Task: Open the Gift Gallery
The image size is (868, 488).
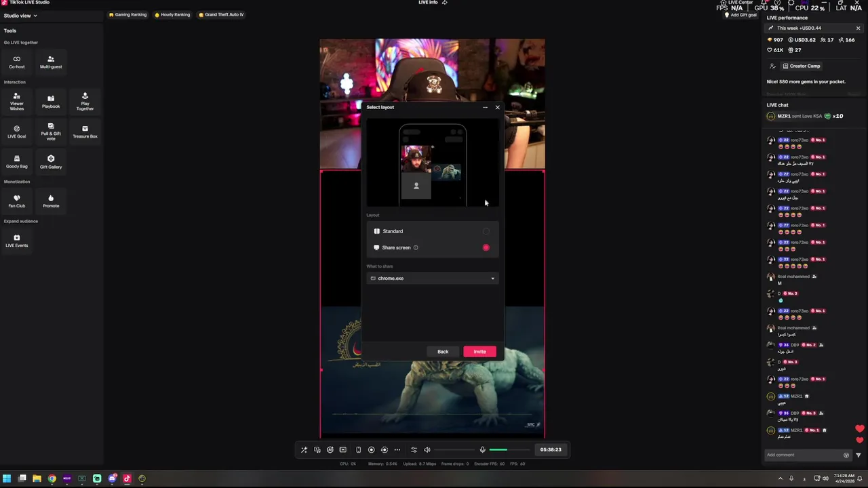Action: 51,162
